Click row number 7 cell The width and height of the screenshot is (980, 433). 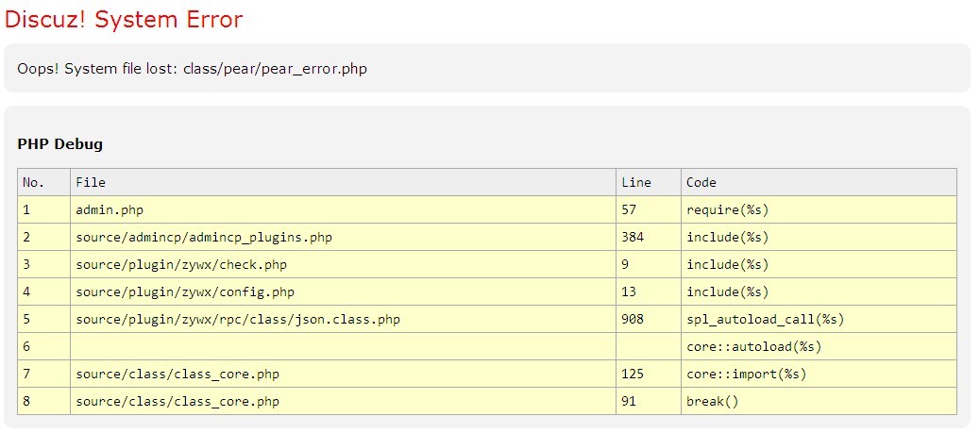point(43,375)
